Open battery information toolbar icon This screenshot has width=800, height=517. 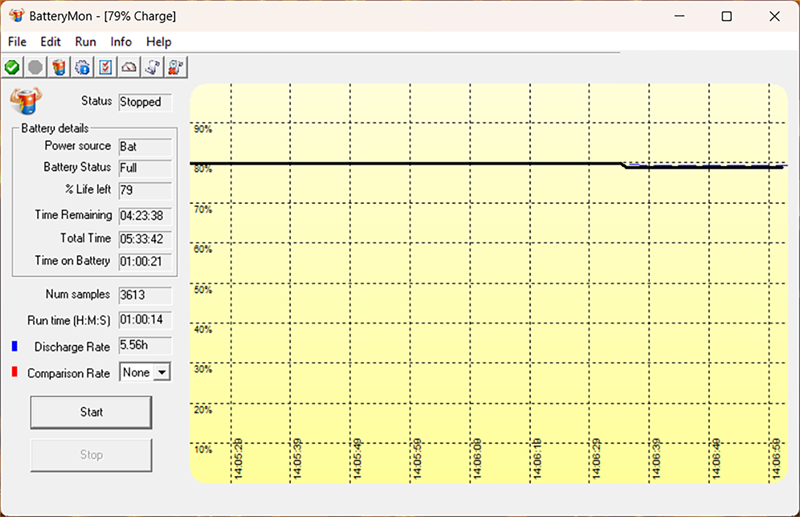click(59, 67)
